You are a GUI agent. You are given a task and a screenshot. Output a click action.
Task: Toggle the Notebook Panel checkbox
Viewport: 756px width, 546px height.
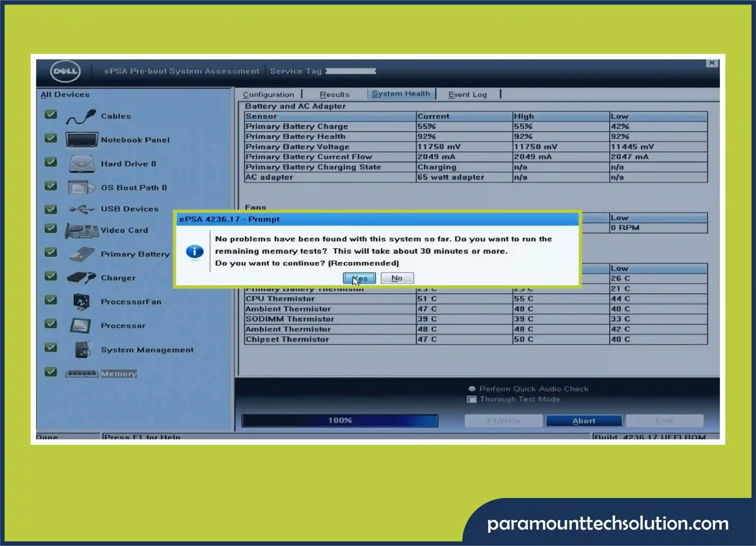tap(51, 138)
